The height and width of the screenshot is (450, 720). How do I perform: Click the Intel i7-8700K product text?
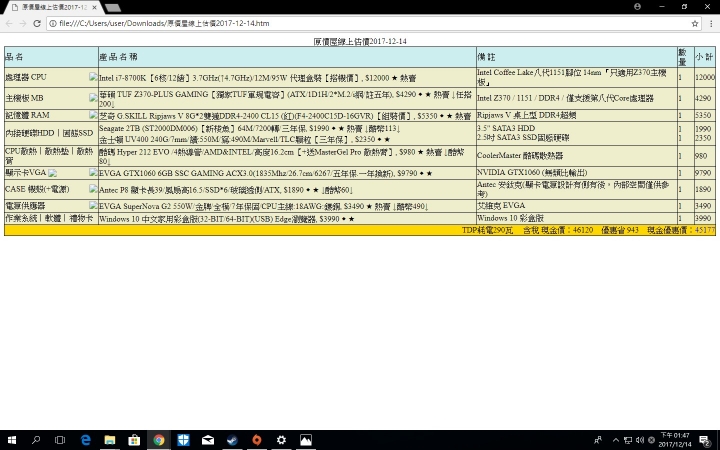[258, 78]
